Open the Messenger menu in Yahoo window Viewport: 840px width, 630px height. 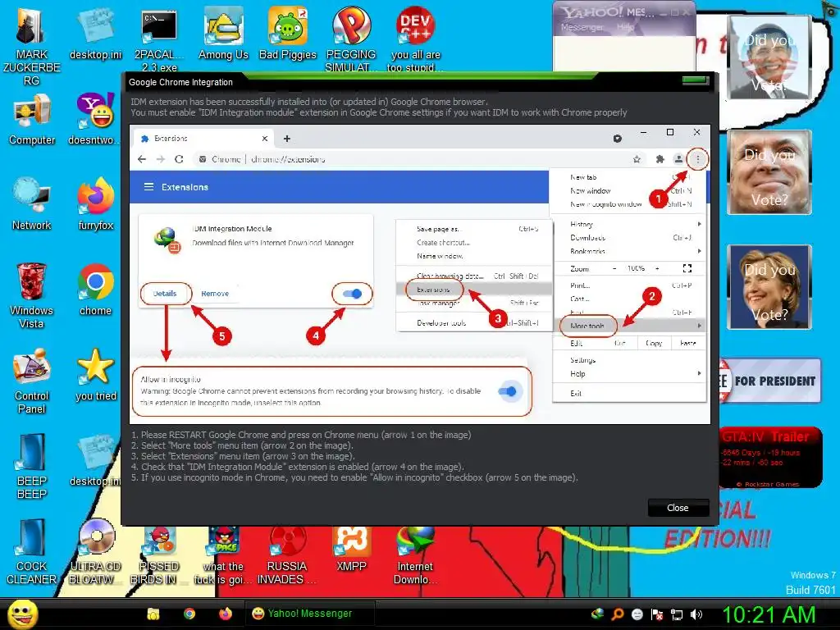(x=582, y=27)
